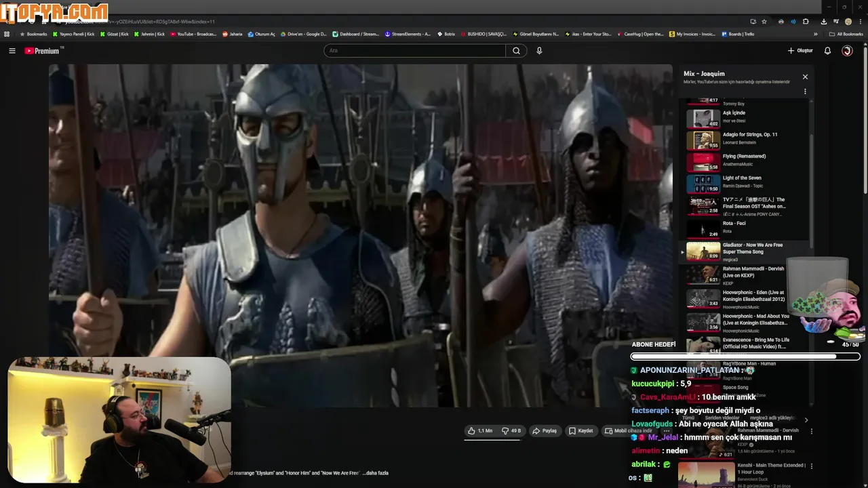The width and height of the screenshot is (868, 488).
Task: Open Dashboard / Stream... bookmark
Action: pos(355,34)
